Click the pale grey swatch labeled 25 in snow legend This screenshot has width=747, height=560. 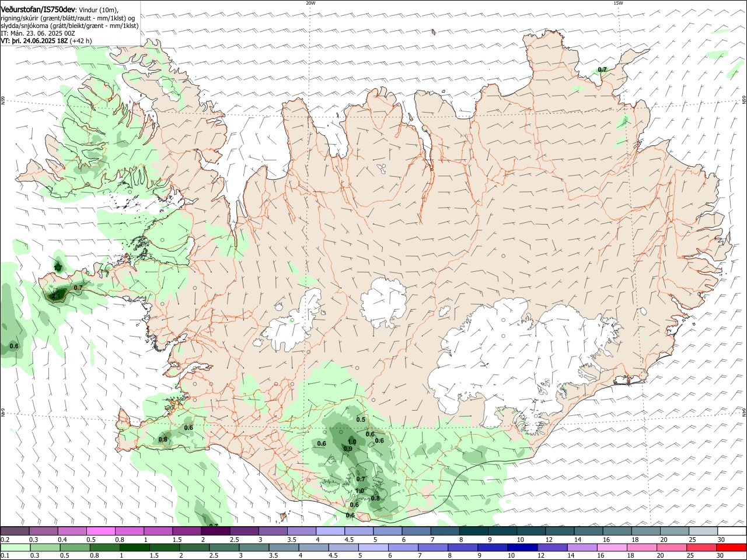pos(703,531)
